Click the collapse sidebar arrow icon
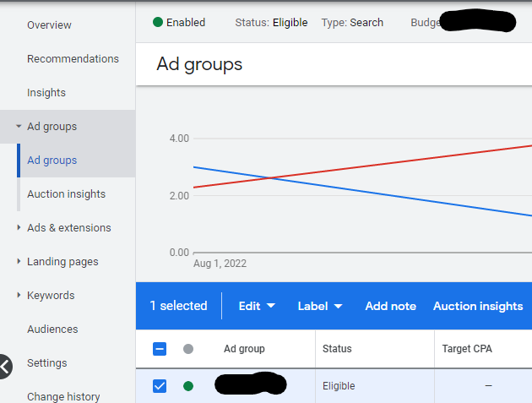 click(x=5, y=366)
